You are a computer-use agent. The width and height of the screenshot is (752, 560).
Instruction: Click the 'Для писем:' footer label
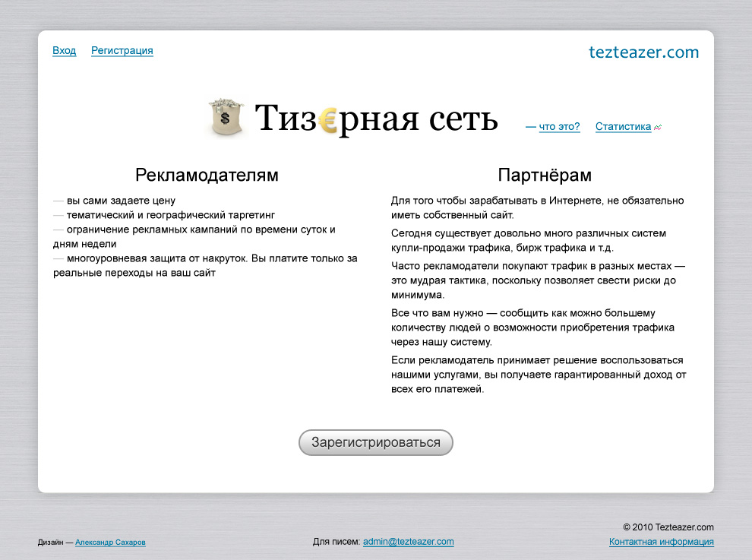(x=337, y=542)
